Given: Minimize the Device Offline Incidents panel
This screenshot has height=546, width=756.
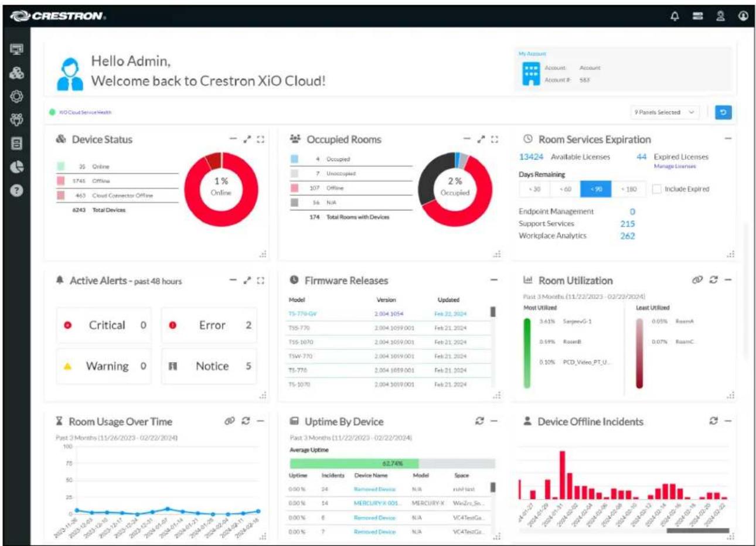Looking at the screenshot, I should [x=728, y=421].
